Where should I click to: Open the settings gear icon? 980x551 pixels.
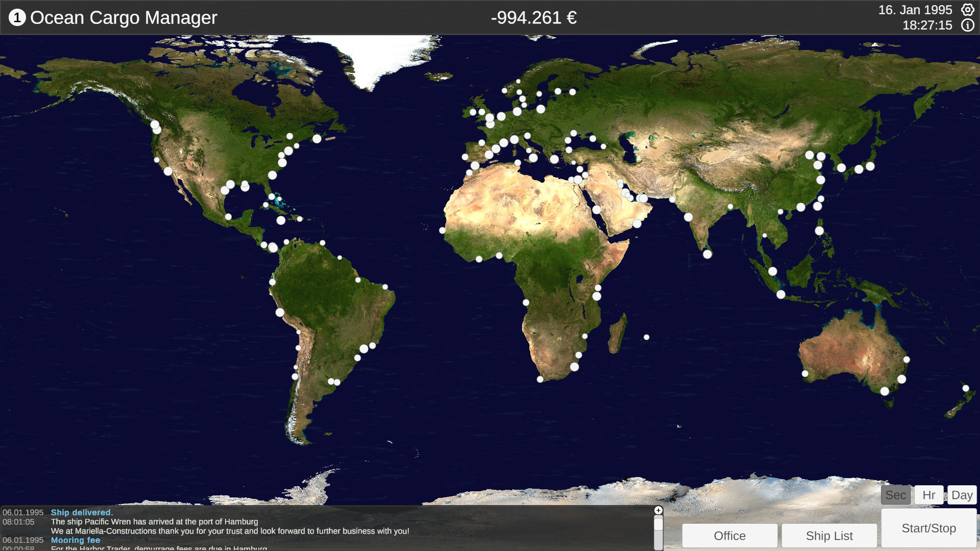click(967, 10)
